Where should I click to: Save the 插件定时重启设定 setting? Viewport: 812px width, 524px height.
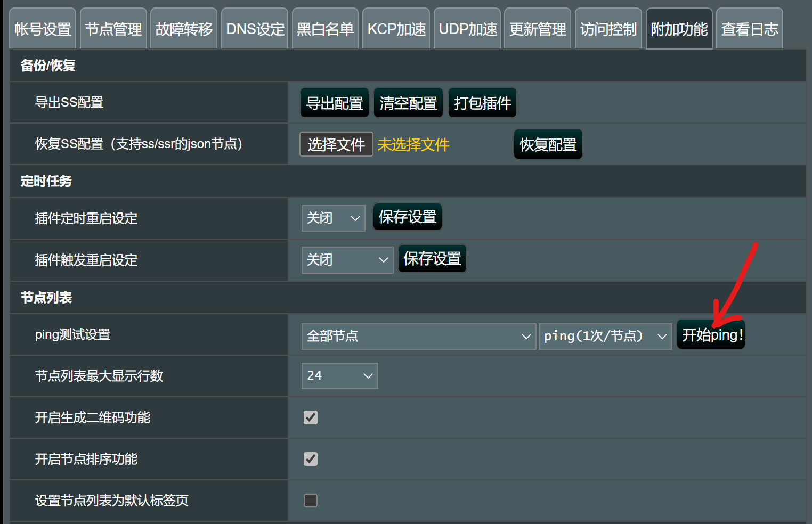point(408,217)
